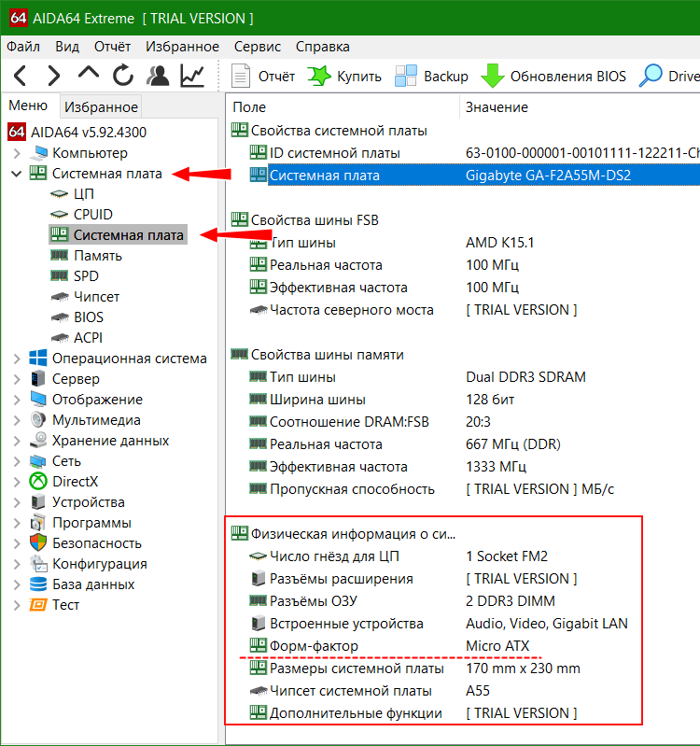This screenshot has height=746, width=700.
Task: Expand the Сервер tree node
Action: (17, 379)
